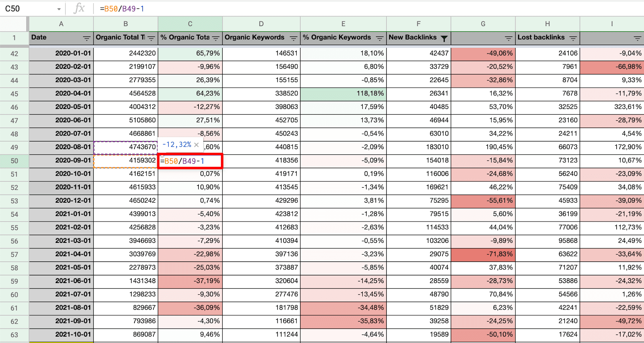This screenshot has height=343, width=644.
Task: Open the Organic Keywords column filter
Action: pos(293,38)
